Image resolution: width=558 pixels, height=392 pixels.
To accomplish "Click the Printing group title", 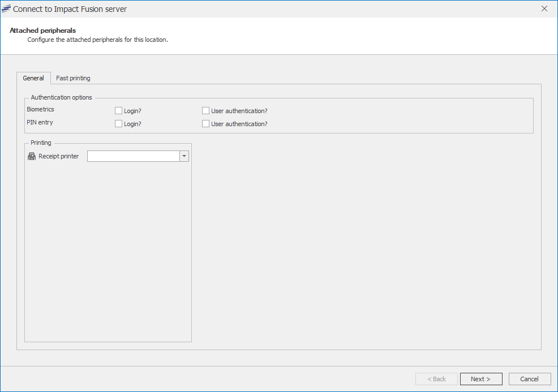I will click(x=41, y=143).
